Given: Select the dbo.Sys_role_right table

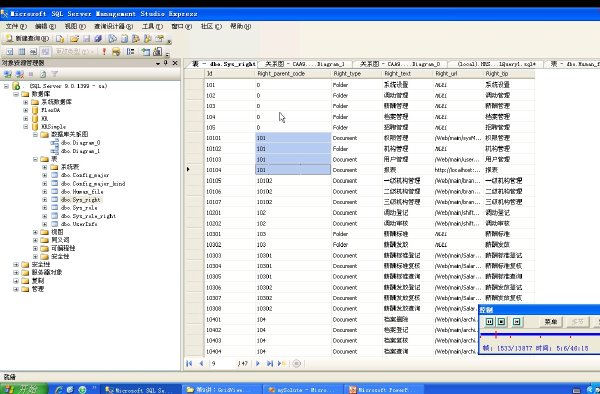Looking at the screenshot, I should 88,216.
